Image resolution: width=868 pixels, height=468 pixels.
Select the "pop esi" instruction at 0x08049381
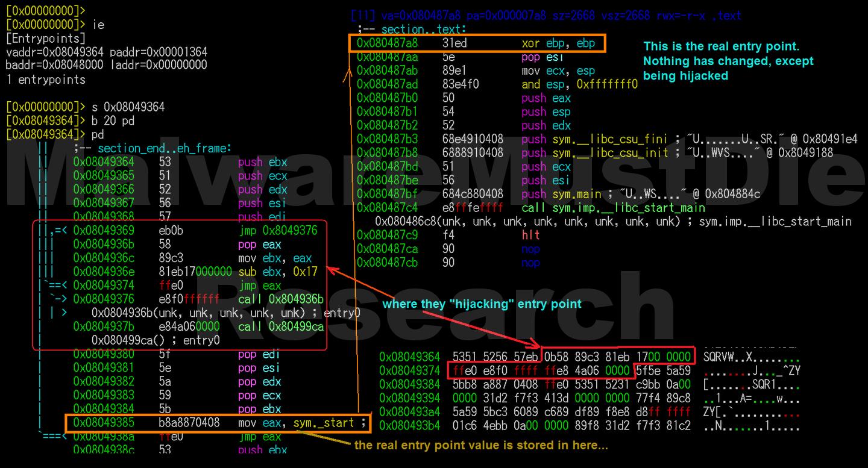coord(260,368)
